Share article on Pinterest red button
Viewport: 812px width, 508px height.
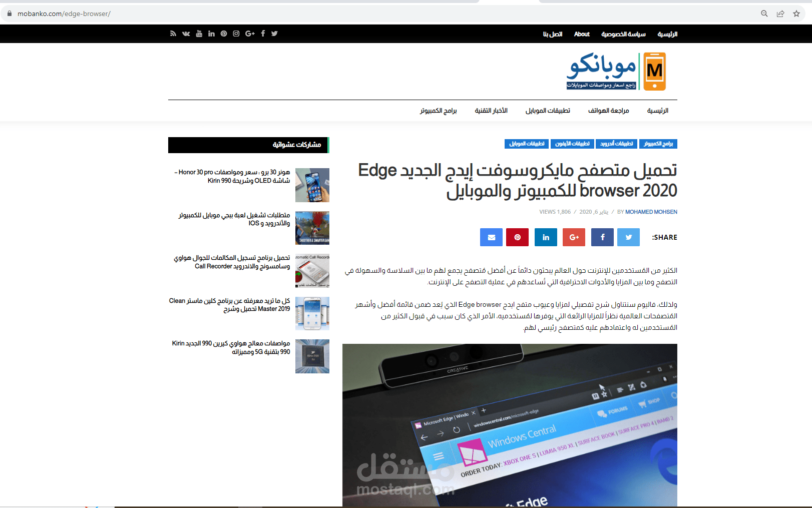(x=517, y=237)
